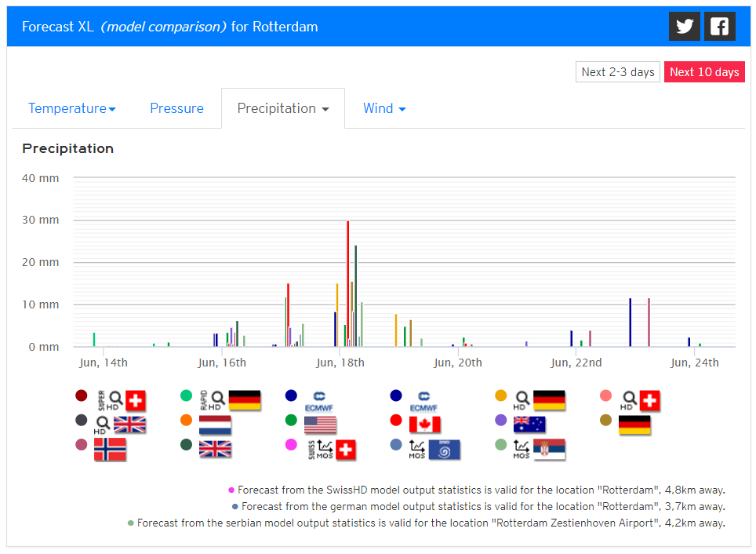Screen dimensions: 756x554
Task: Click the Australian flag model icon
Action: 529,425
